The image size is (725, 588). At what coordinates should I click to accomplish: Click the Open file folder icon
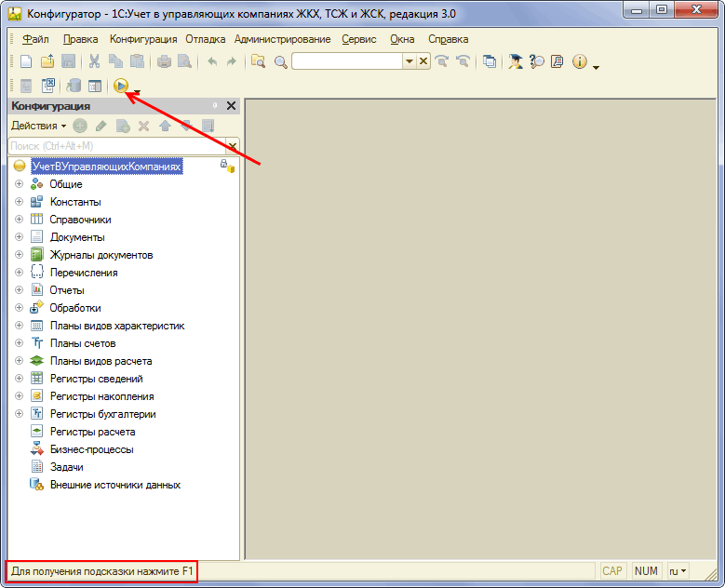(x=47, y=61)
